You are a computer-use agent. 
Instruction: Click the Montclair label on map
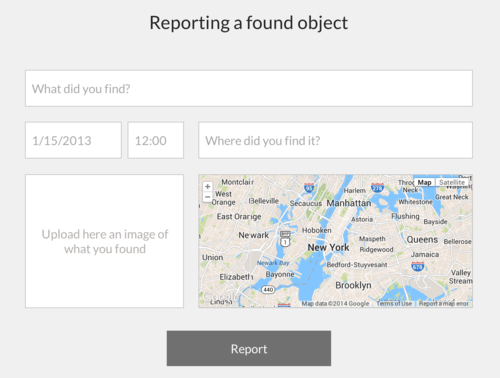click(238, 182)
